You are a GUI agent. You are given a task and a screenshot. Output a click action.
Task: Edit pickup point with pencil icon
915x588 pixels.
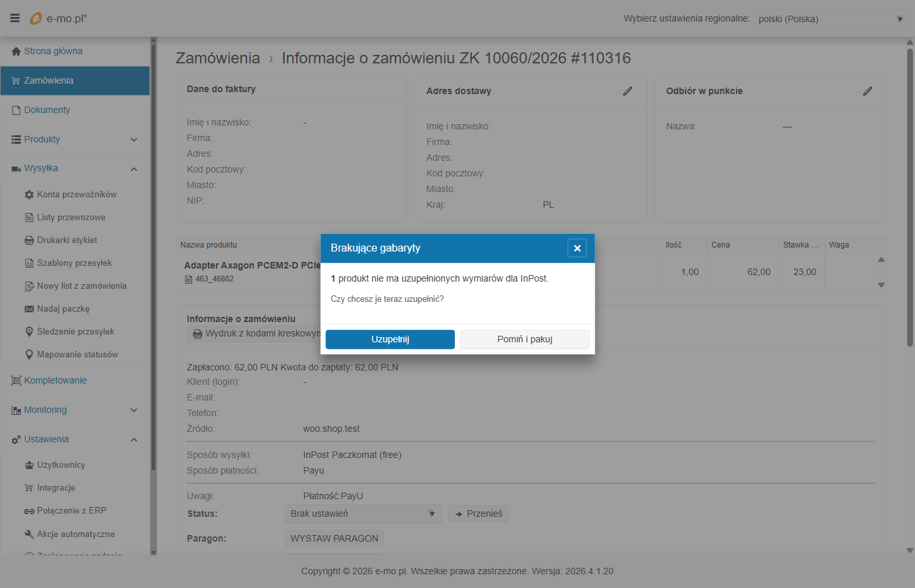pos(867,91)
